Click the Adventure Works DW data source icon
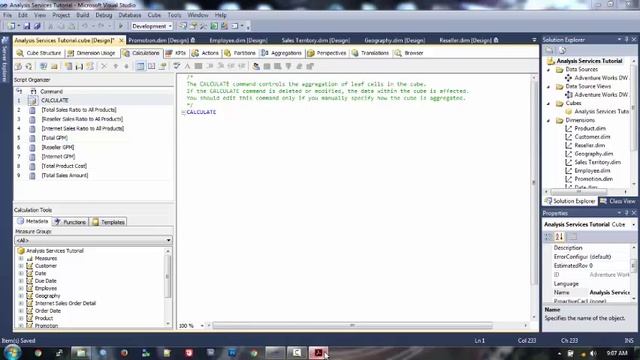The image size is (640, 360). point(569,78)
